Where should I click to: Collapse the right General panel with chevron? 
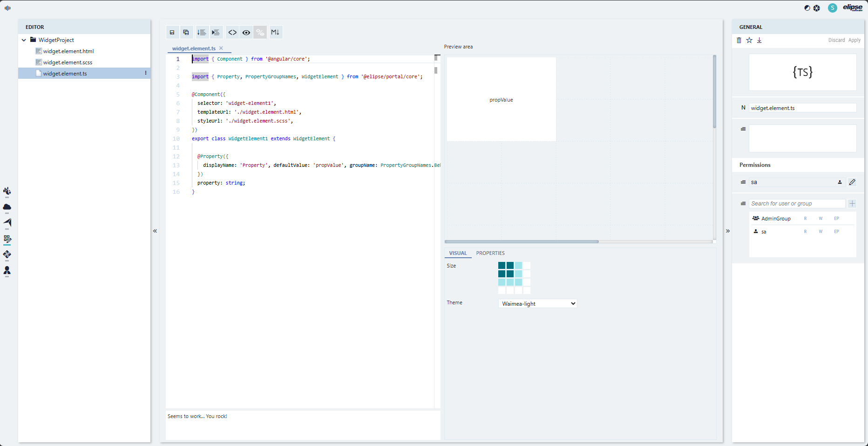coord(728,231)
